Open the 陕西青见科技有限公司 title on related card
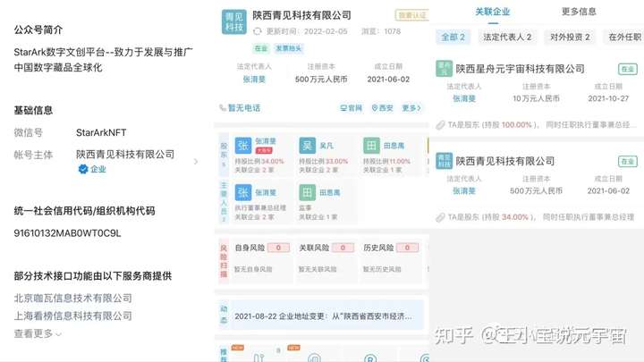644x362 pixels. point(504,161)
